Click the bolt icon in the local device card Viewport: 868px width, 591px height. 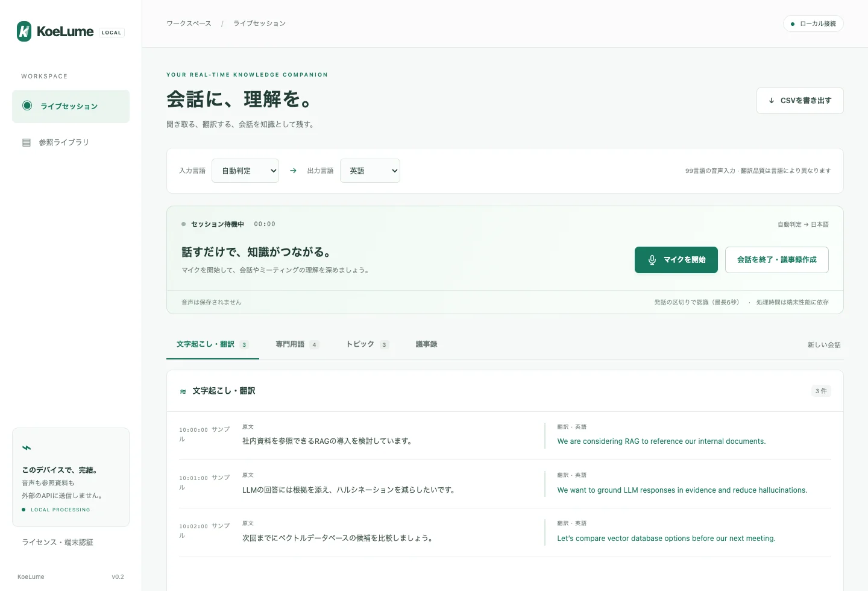point(27,447)
